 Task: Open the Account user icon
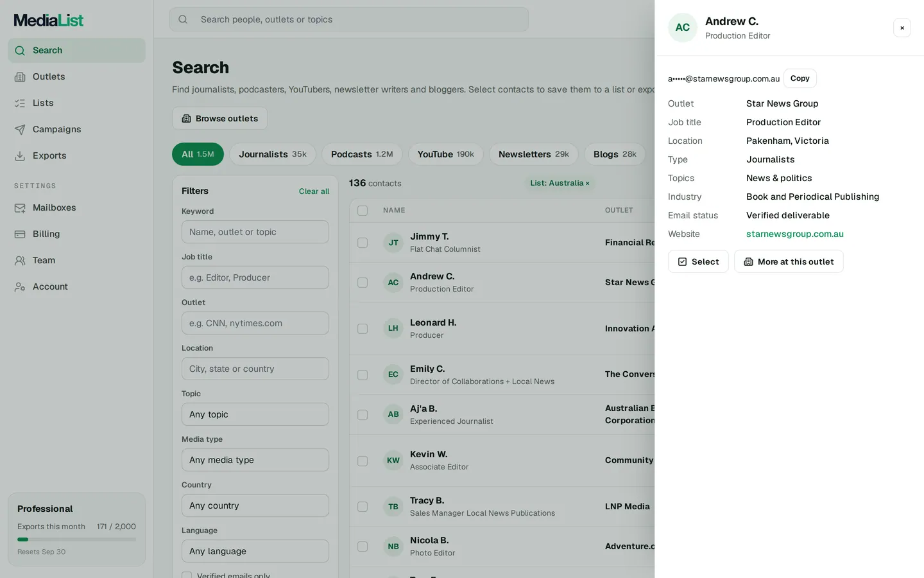[20, 286]
